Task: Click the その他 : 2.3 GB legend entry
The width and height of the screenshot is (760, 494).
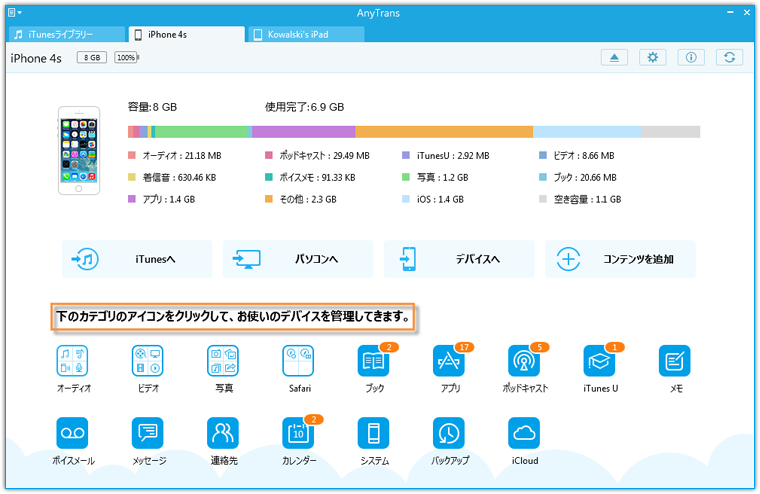Action: pos(301,199)
